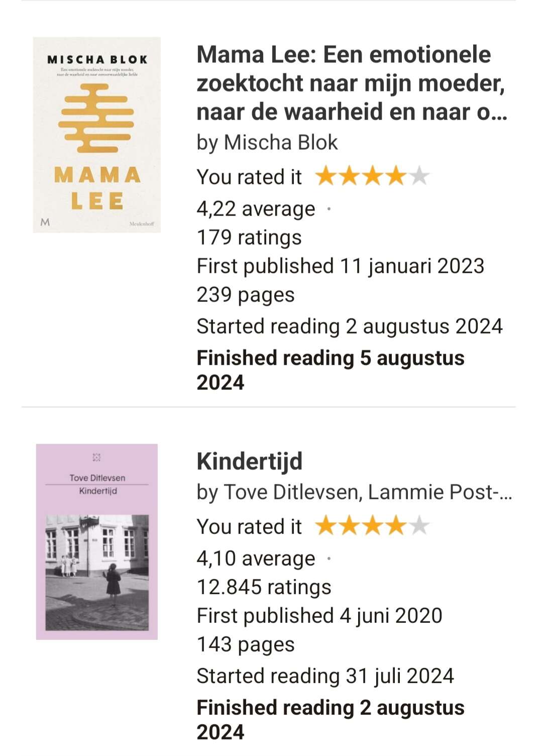
Task: Set Mama Lee rating to two stars
Action: coord(349,176)
